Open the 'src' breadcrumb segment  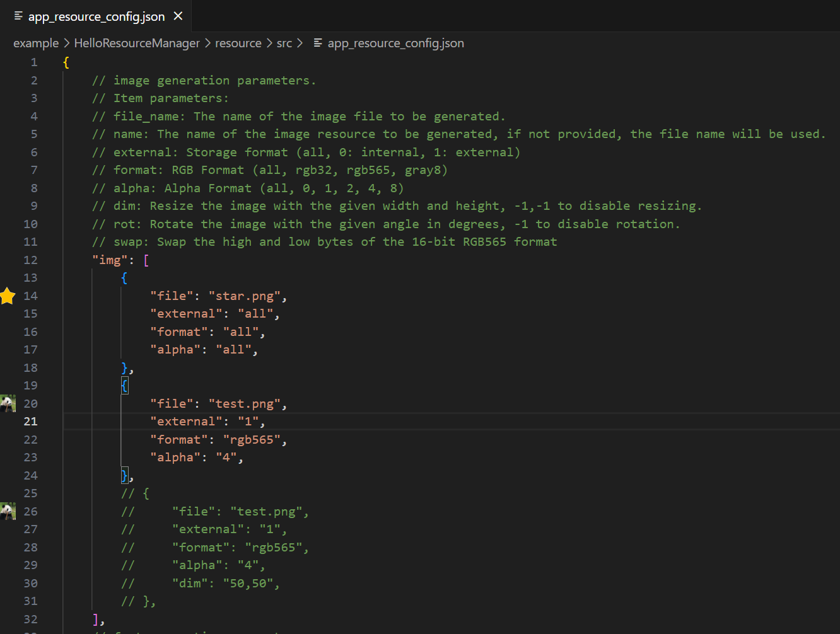284,43
